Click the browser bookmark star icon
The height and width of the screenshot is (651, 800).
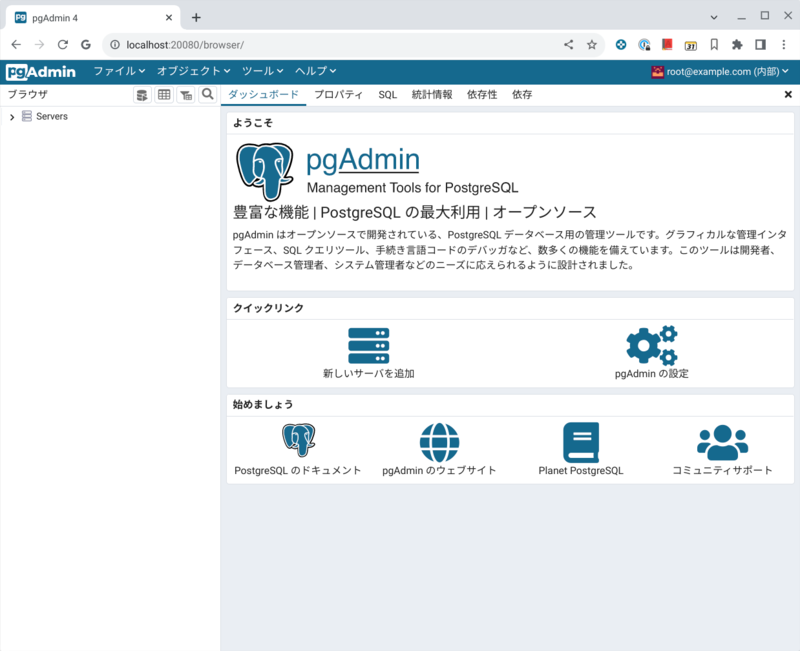tap(594, 44)
